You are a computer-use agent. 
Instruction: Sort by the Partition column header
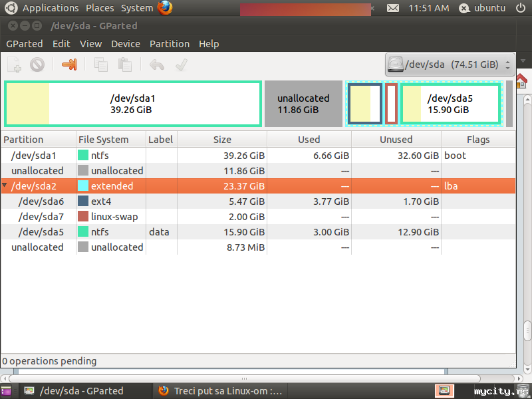point(39,140)
